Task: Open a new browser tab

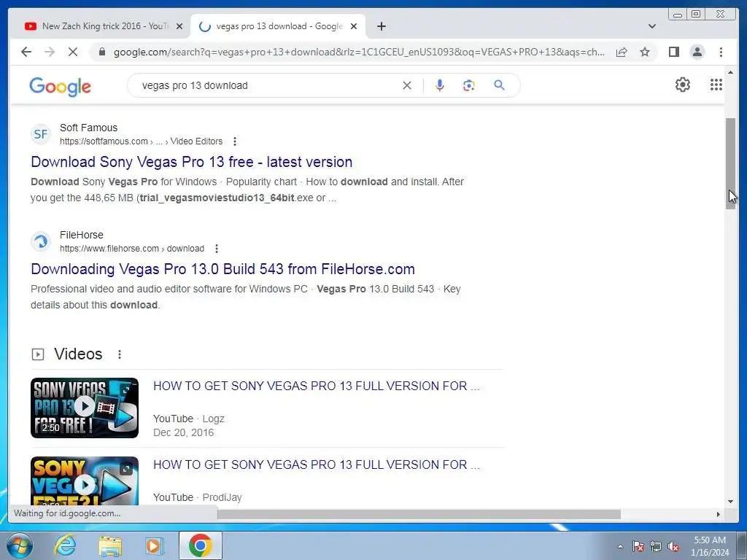Action: tap(381, 26)
